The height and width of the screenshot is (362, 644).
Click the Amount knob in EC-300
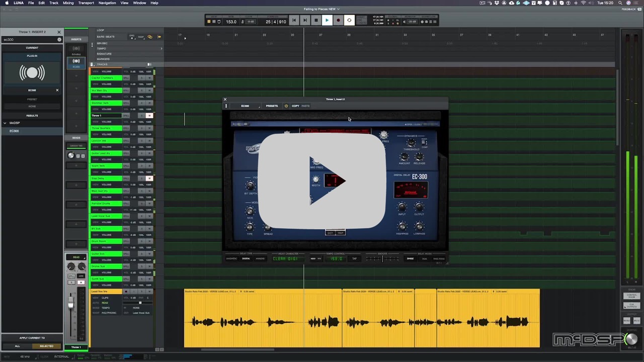[405, 157]
